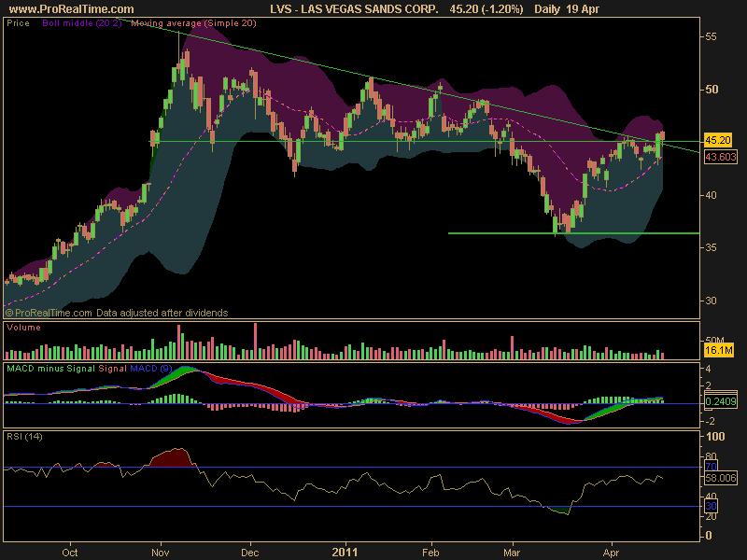The width and height of the screenshot is (747, 560).
Task: Click the Nov date axis label
Action: tap(160, 553)
